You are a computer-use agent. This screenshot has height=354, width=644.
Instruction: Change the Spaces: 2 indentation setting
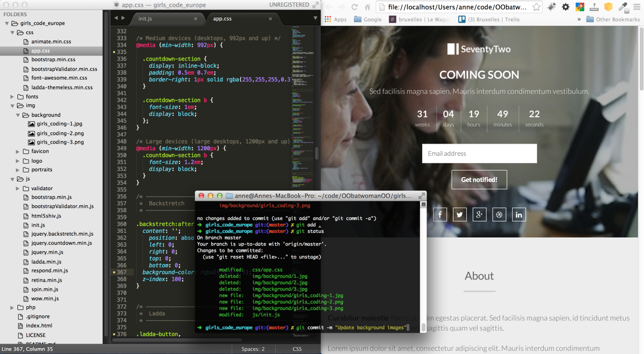(x=253, y=349)
